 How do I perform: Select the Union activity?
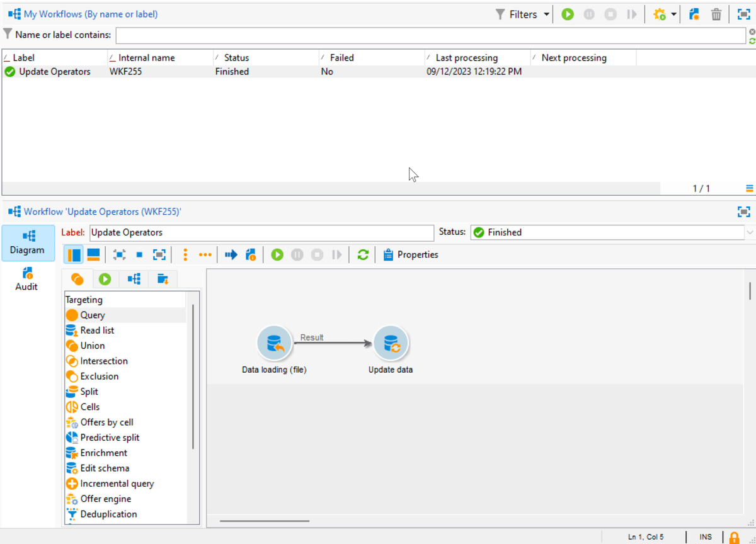tap(126, 346)
